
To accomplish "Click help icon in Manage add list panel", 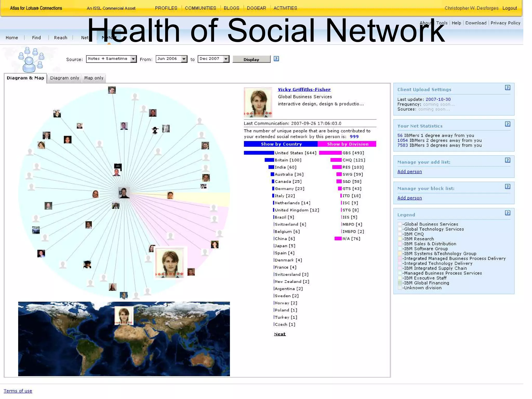I will click(x=507, y=160).
